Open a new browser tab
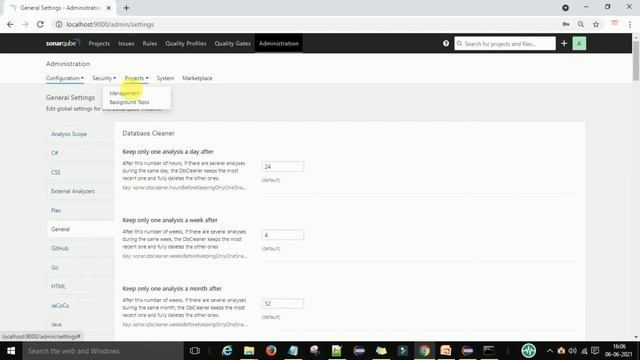 126,8
